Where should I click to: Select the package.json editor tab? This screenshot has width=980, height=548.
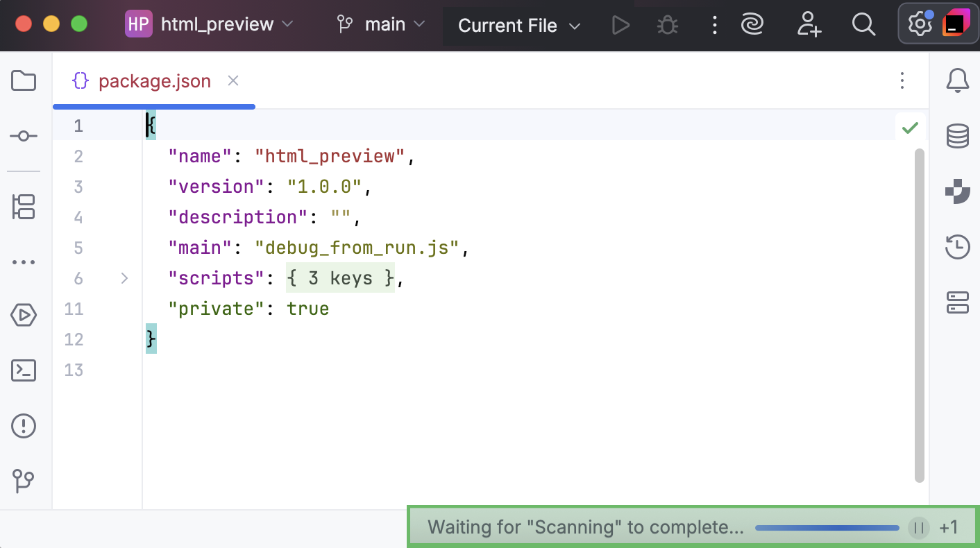(x=154, y=80)
